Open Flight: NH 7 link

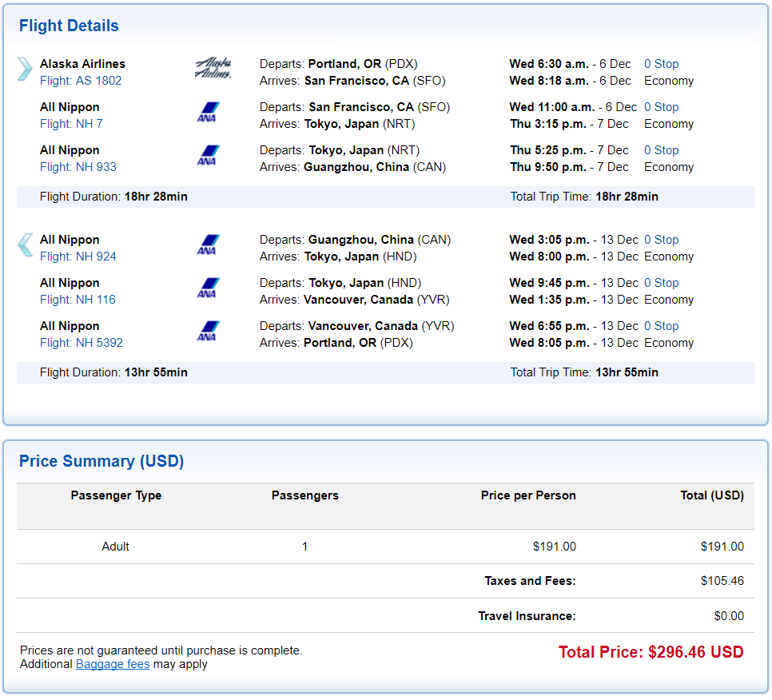[71, 124]
